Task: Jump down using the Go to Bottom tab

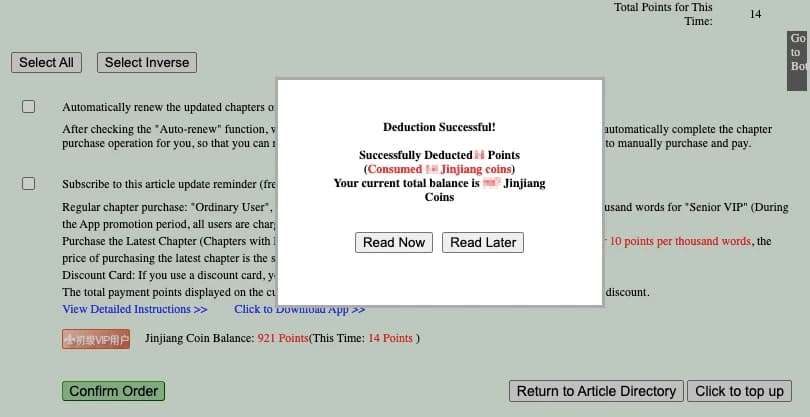Action: 797,52
